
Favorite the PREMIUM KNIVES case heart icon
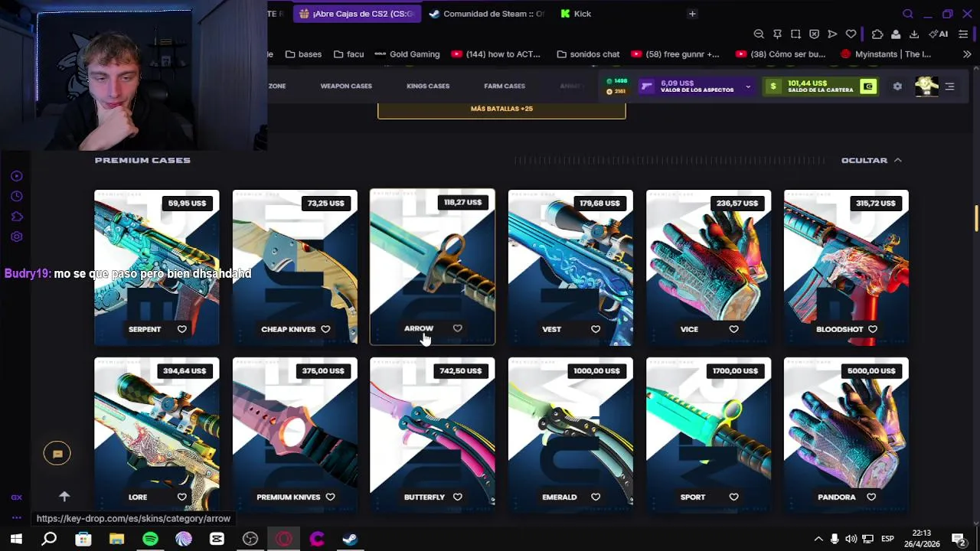(x=330, y=497)
